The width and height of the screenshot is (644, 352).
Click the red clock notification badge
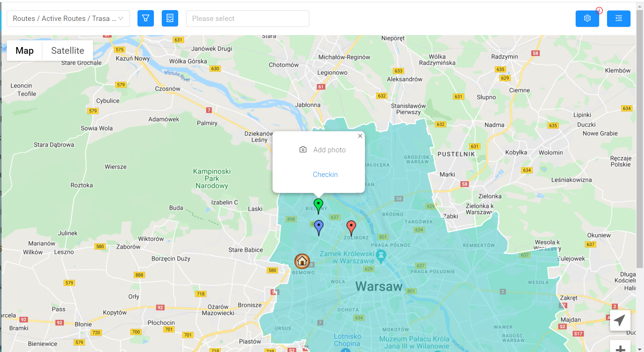599,10
